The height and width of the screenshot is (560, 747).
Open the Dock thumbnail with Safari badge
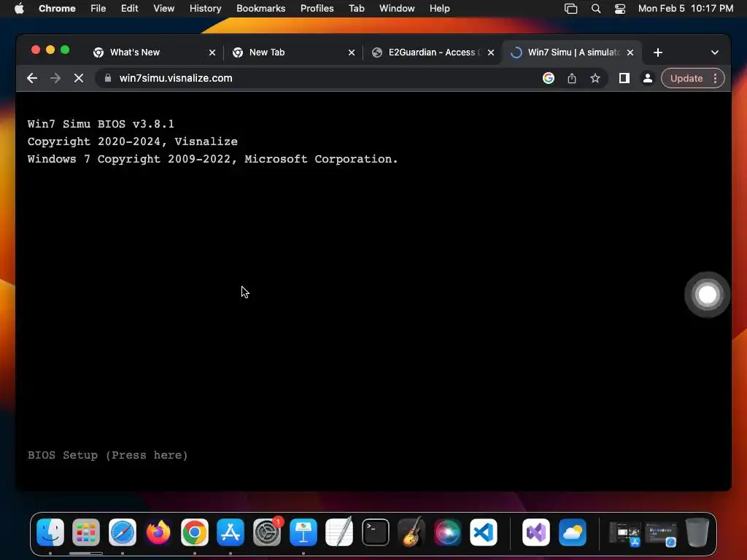point(661,533)
